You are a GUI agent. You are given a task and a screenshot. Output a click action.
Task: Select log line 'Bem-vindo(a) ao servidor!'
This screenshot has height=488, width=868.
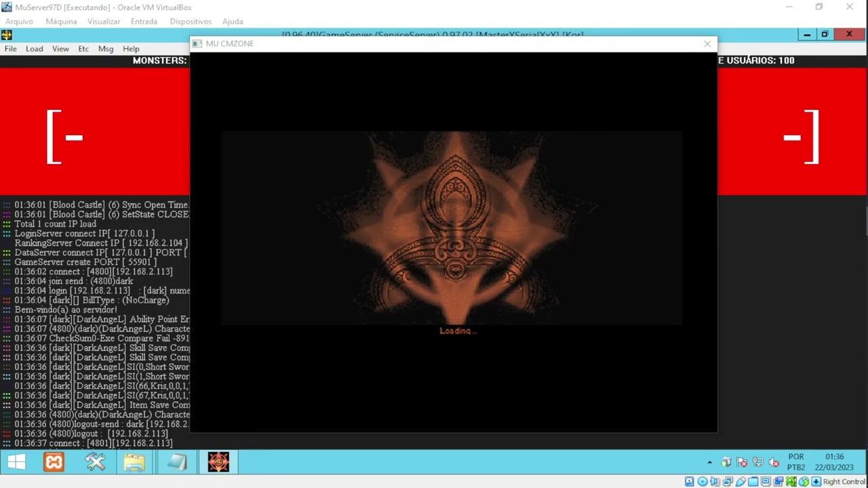coord(66,310)
